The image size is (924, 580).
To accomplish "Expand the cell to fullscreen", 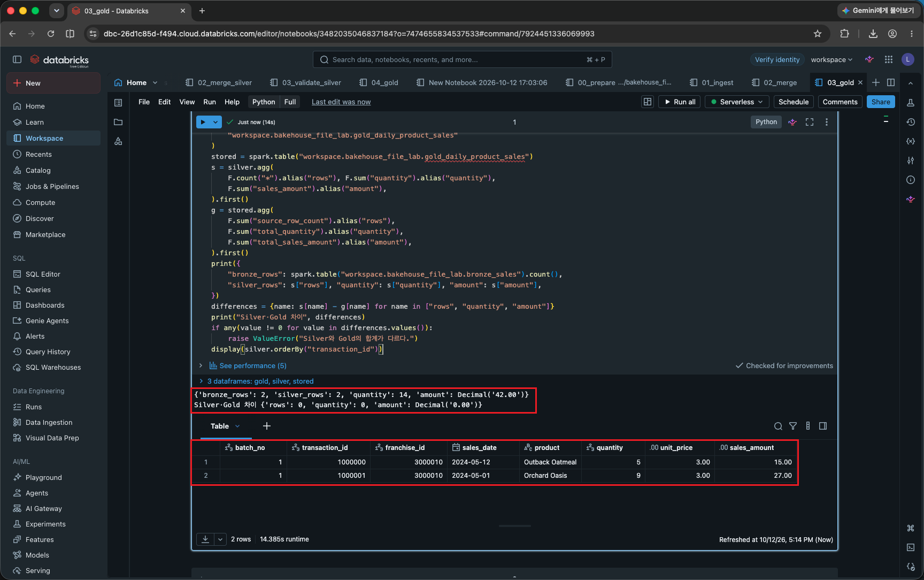I will 810,122.
